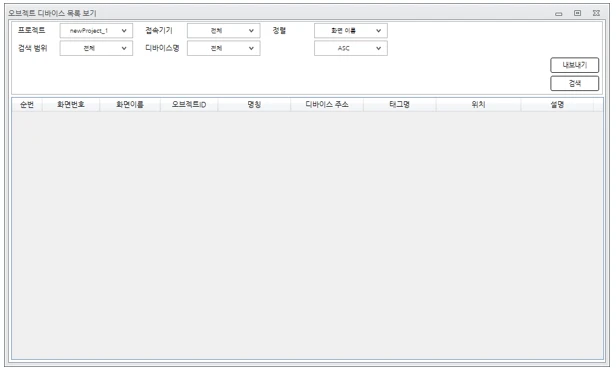Click the 정렬 label text

pos(279,30)
